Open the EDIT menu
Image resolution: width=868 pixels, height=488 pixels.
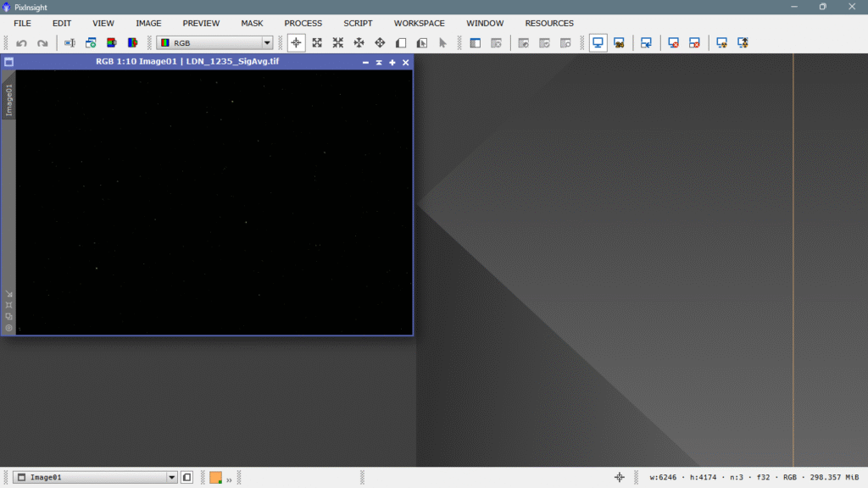tap(61, 23)
